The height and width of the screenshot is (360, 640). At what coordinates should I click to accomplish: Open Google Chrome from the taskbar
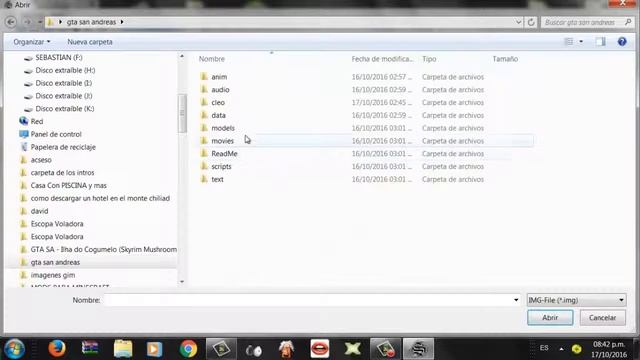point(188,349)
